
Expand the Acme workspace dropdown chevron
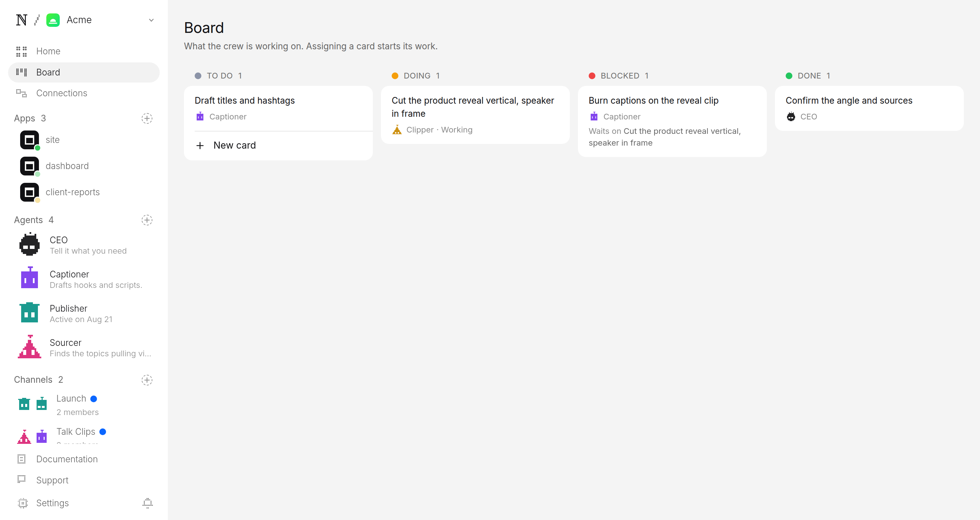pyautogui.click(x=151, y=20)
